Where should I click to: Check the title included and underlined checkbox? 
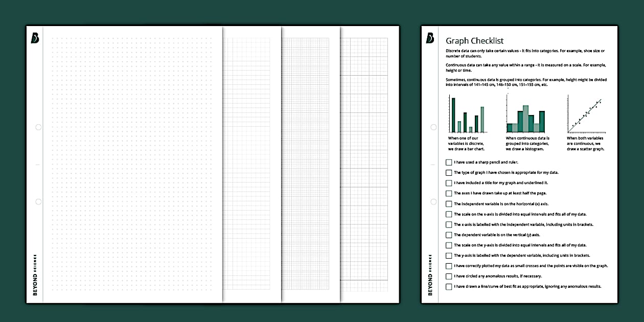[449, 183]
